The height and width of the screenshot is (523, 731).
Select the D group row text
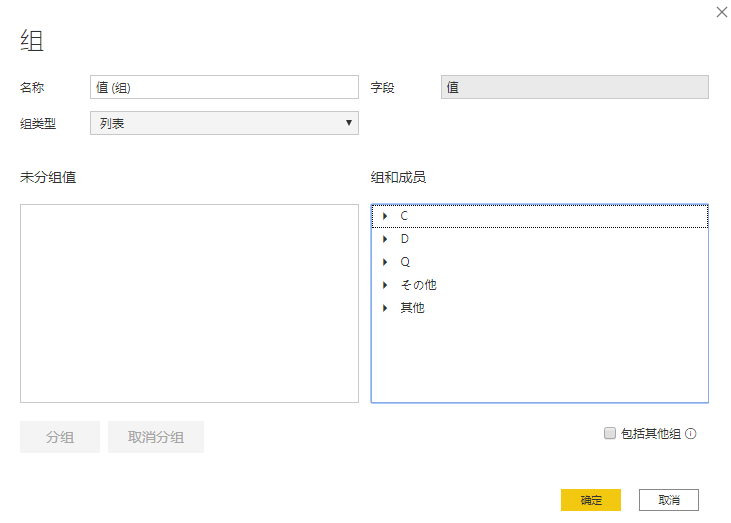[405, 239]
